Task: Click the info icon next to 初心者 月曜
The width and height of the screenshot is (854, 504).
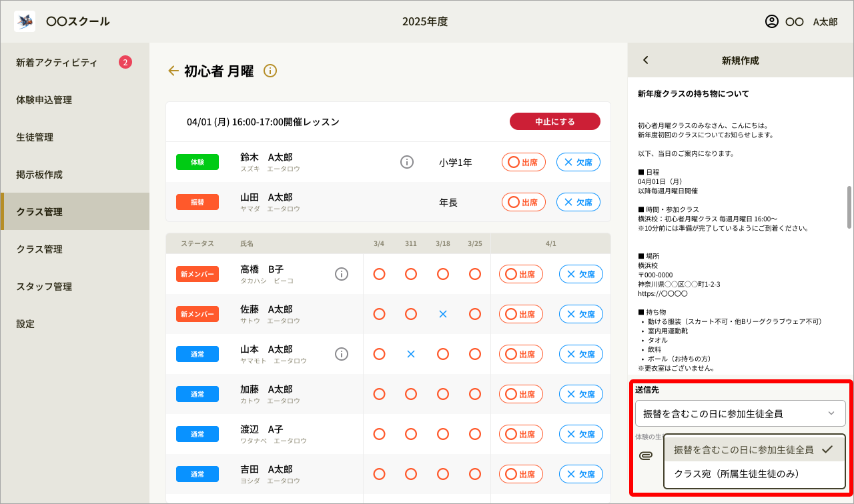Action: 270,71
